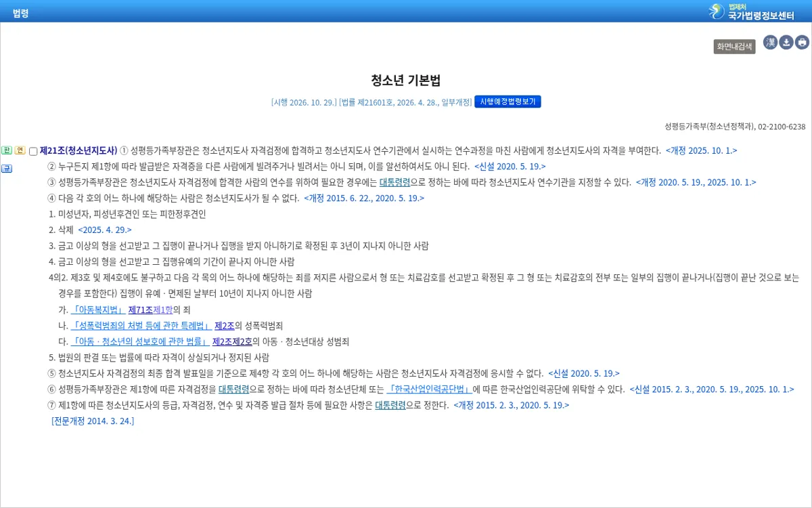Open the 「아동복지법」 link
This screenshot has height=508, width=812.
pyautogui.click(x=98, y=310)
